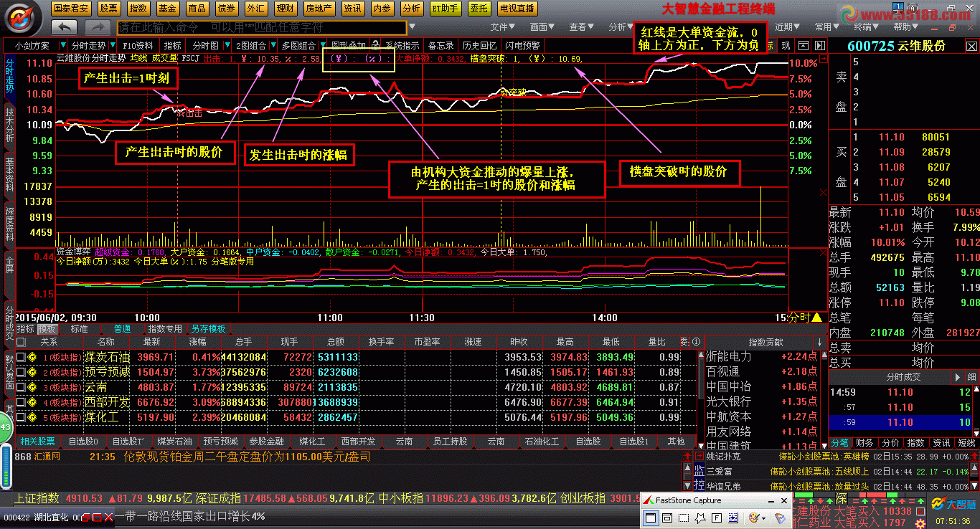Click the 股票 top button

point(108,9)
